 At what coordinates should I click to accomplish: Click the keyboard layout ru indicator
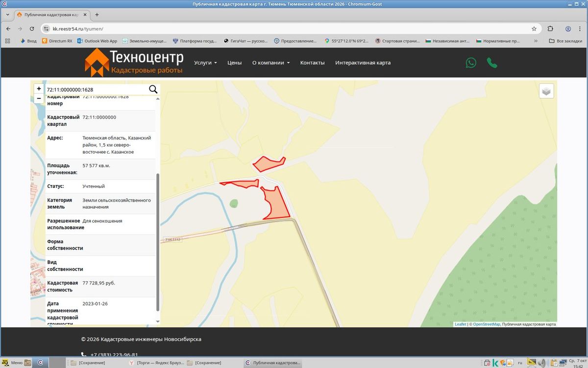pyautogui.click(x=520, y=363)
